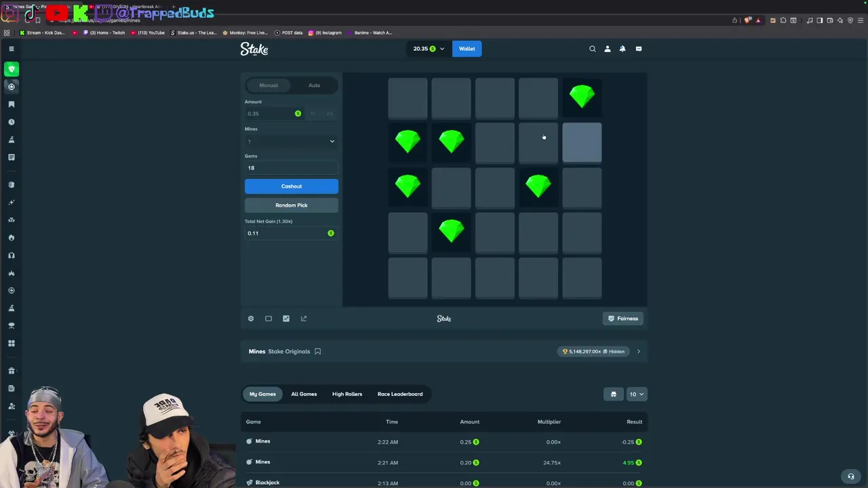Click the Total Net Gain field
The height and width of the screenshot is (488, 868).
tap(291, 233)
